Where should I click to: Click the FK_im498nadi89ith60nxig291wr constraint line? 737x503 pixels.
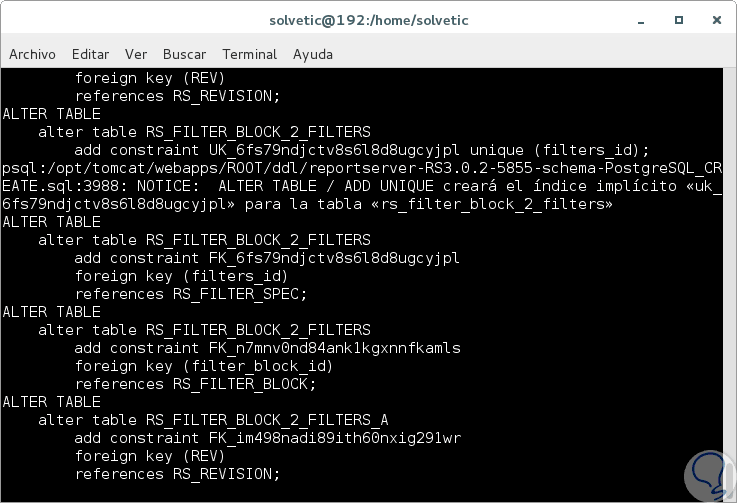click(x=267, y=438)
